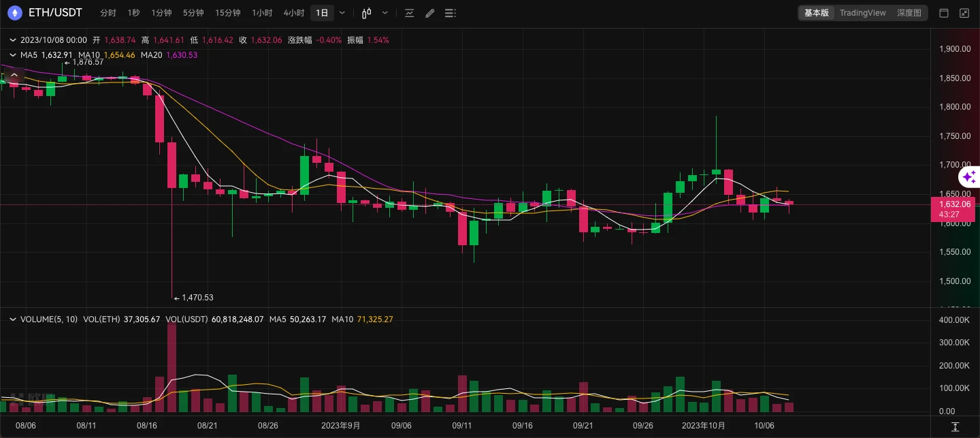The image size is (980, 438).
Task: Expand more time intervals dropdown after 1日
Action: (342, 13)
